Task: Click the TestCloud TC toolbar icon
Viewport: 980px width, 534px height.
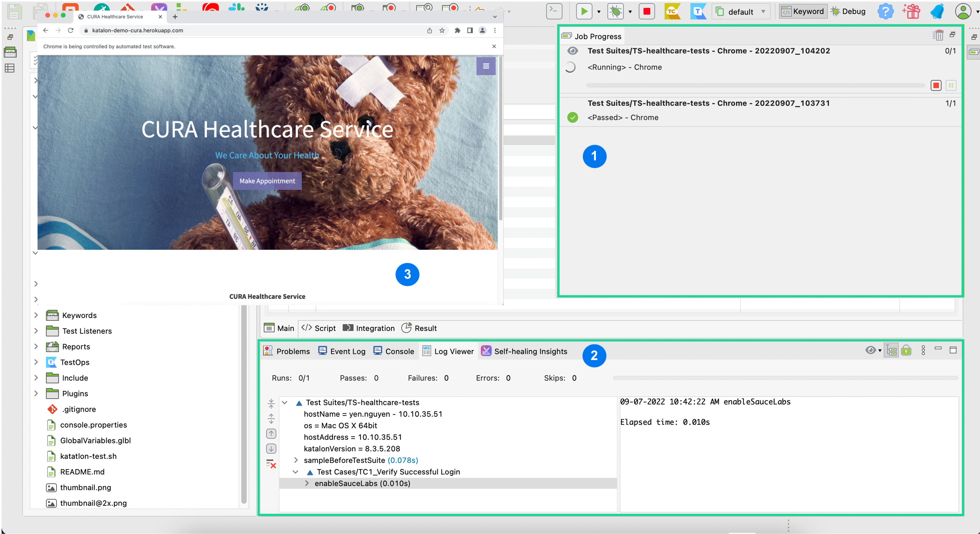Action: 672,12
